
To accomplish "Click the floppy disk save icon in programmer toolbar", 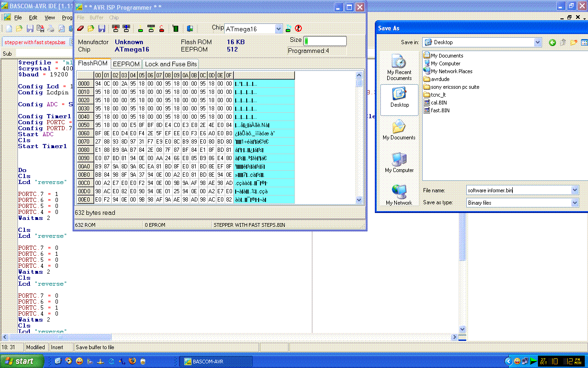I will tap(102, 29).
